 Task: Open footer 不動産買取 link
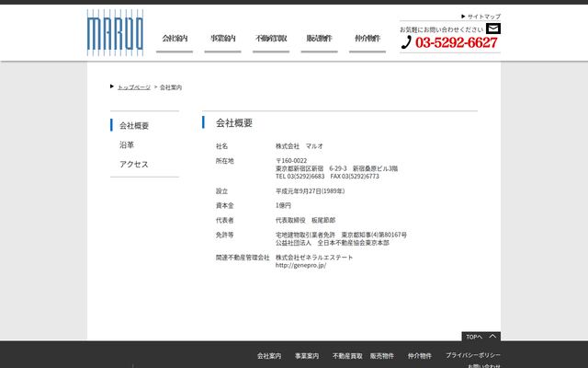[x=347, y=356]
